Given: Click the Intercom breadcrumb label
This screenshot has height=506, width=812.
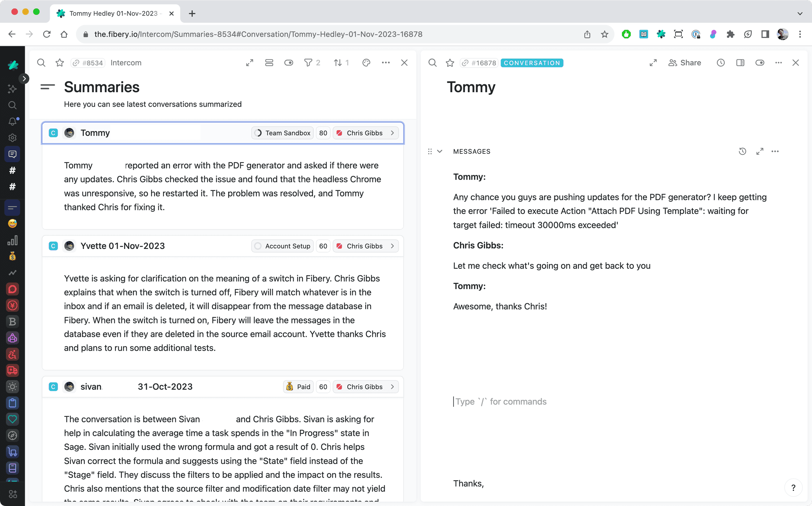Looking at the screenshot, I should pyautogui.click(x=126, y=63).
